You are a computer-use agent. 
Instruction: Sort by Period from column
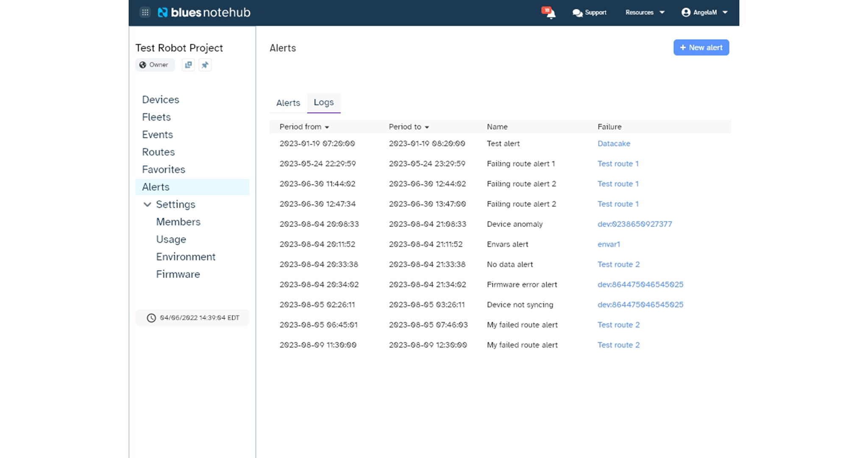tap(304, 127)
